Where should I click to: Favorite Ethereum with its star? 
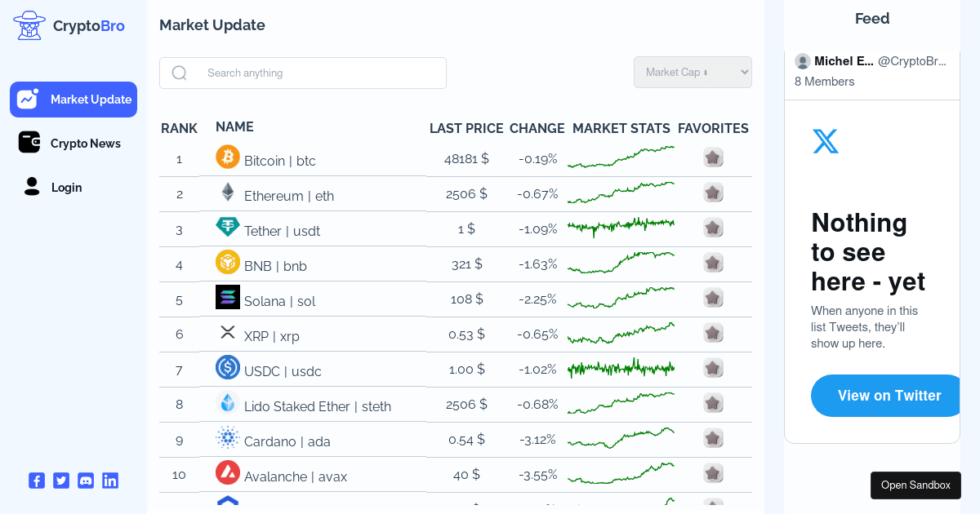[713, 193]
